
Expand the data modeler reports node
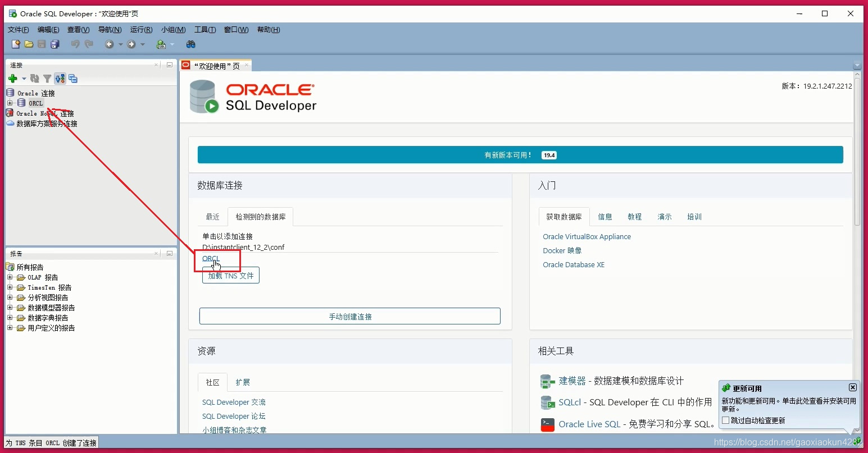[10, 308]
